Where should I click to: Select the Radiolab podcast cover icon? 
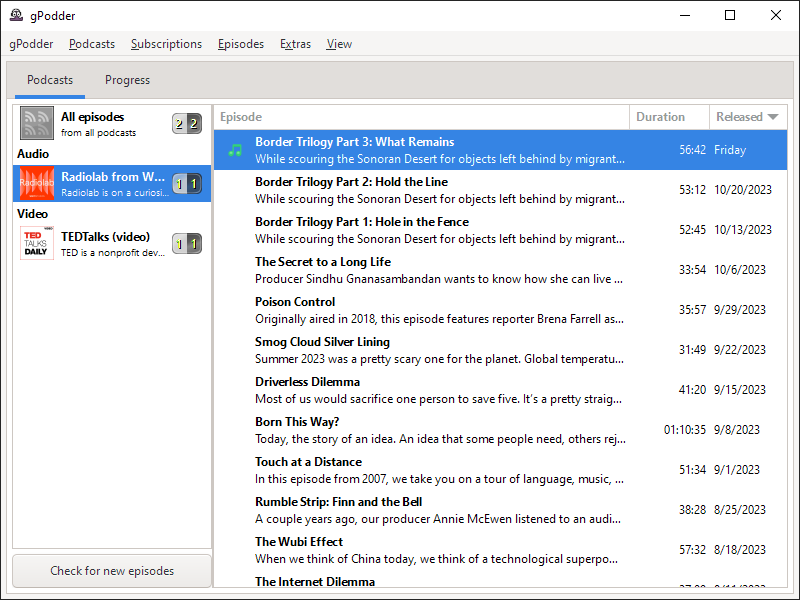(x=37, y=183)
